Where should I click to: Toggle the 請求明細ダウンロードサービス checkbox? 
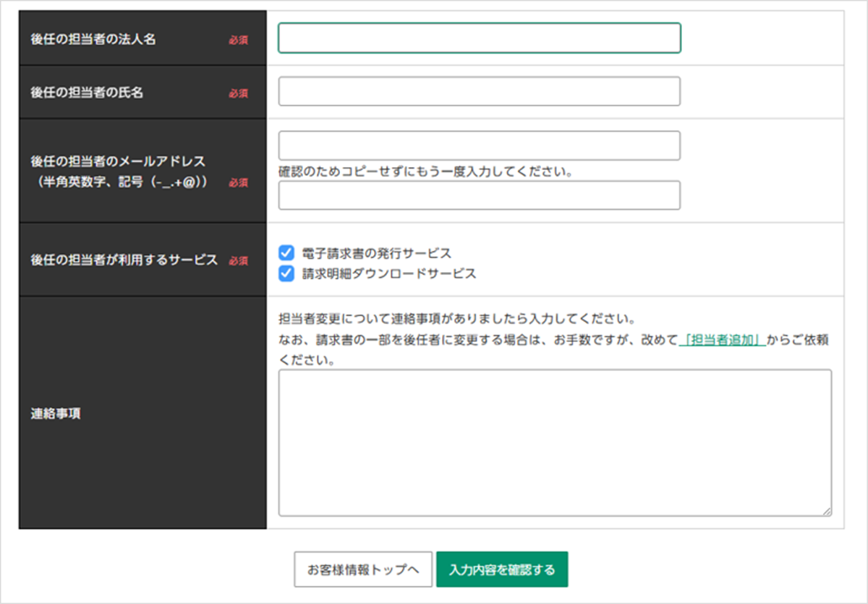tap(286, 273)
